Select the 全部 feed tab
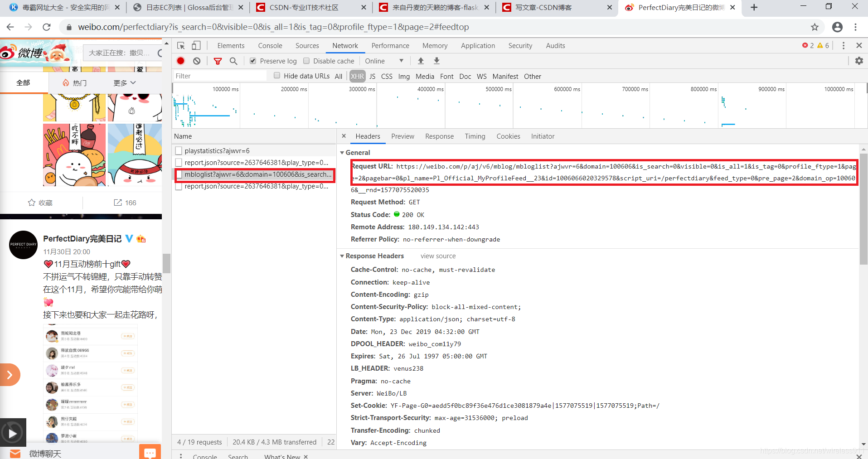This screenshot has width=868, height=459. 23,83
